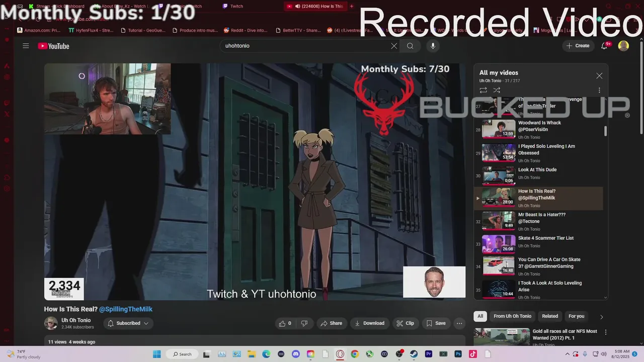
Task: Select the From Uh Oh Tonio chip
Action: coord(512,316)
